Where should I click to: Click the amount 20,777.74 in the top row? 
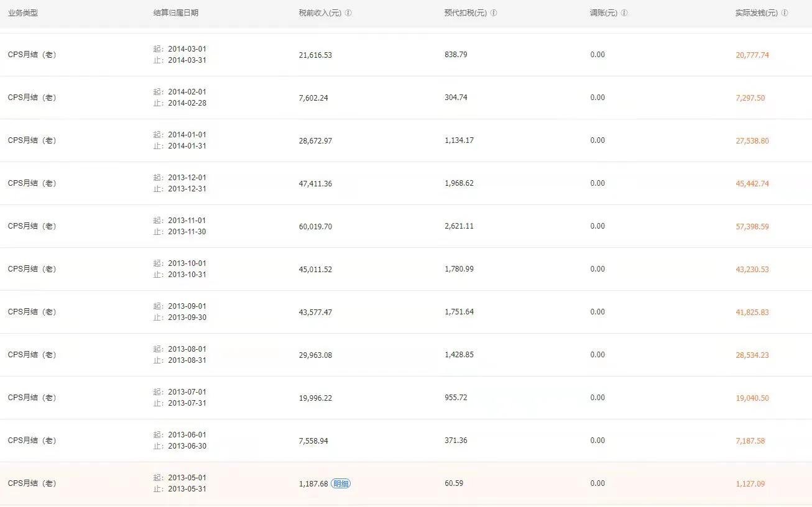click(751, 54)
